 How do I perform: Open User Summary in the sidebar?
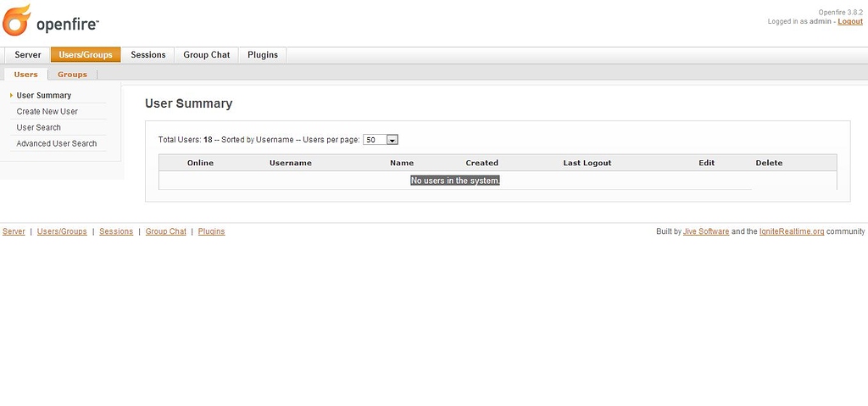pyautogui.click(x=44, y=96)
